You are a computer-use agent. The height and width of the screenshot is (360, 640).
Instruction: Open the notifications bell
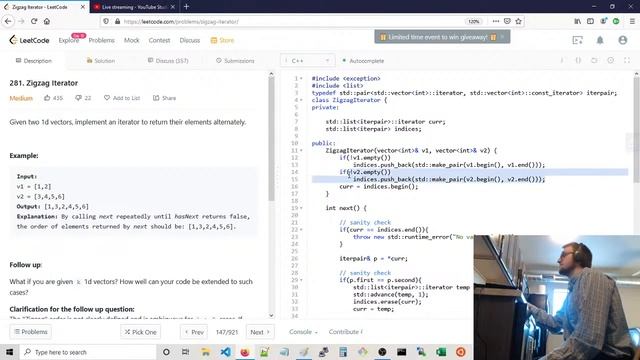coord(600,40)
